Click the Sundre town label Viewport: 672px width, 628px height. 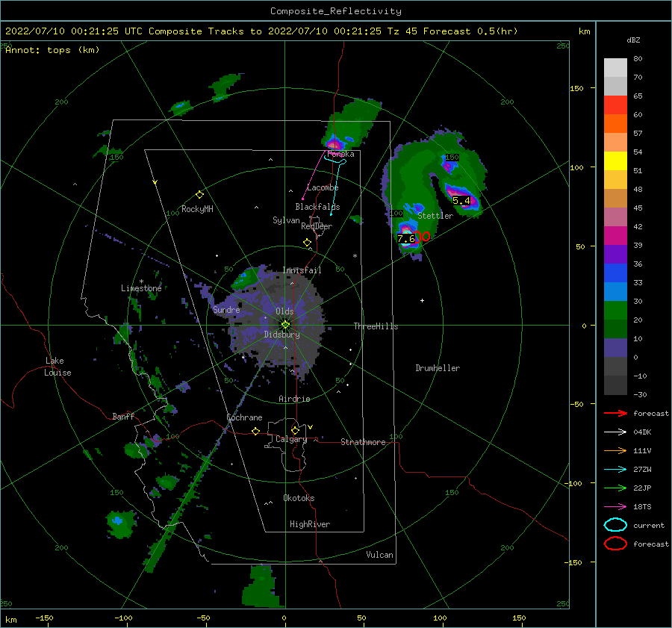[x=226, y=310]
